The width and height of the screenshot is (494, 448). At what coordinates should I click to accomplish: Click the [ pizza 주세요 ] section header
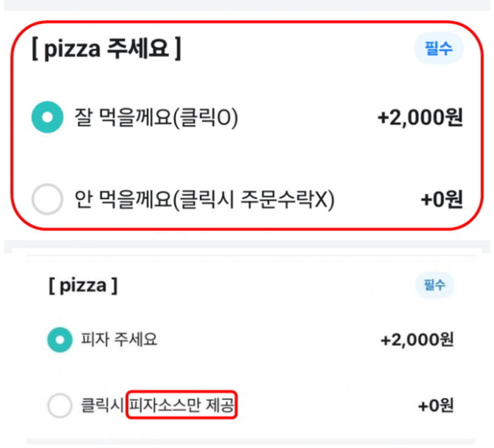click(107, 49)
